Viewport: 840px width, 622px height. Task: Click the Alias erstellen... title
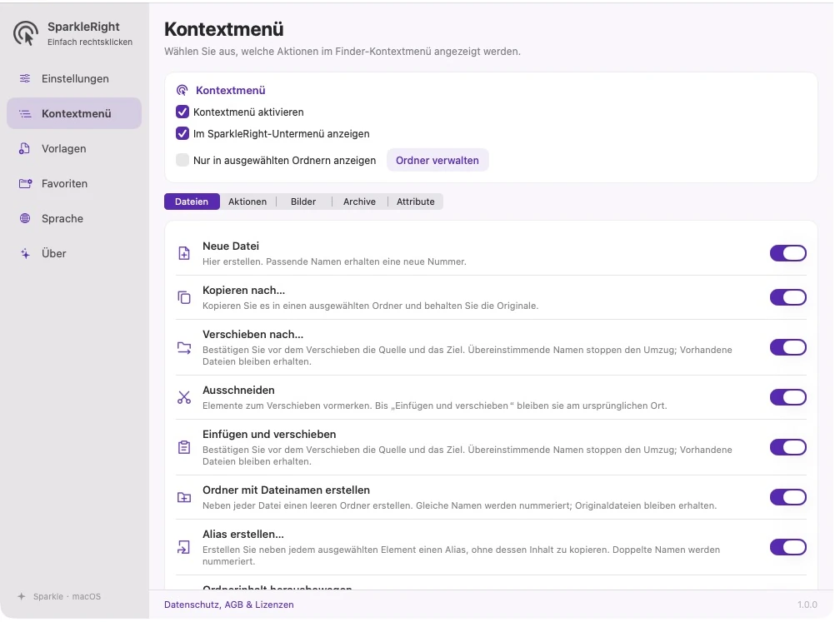point(243,534)
